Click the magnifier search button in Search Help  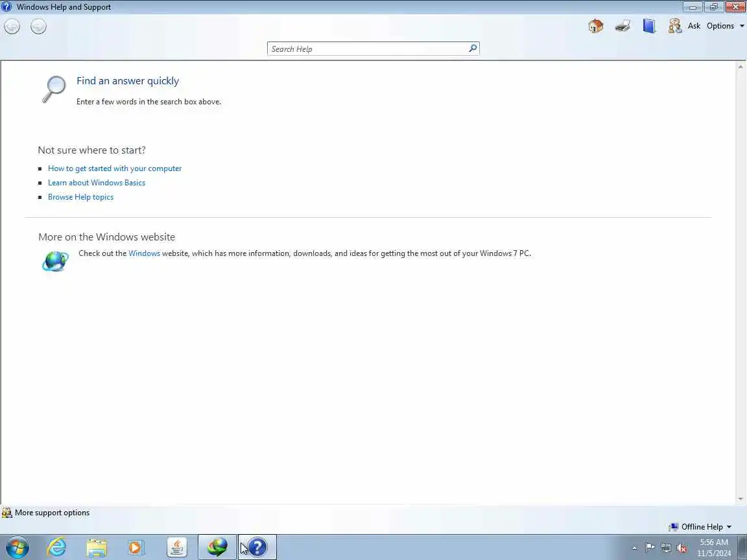tap(473, 48)
